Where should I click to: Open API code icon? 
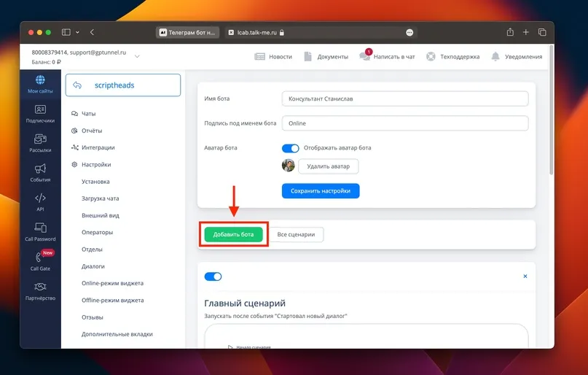click(x=40, y=198)
